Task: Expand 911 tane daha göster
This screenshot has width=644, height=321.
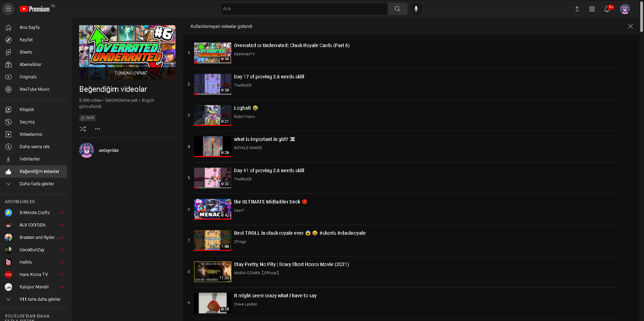Action: 33,299
